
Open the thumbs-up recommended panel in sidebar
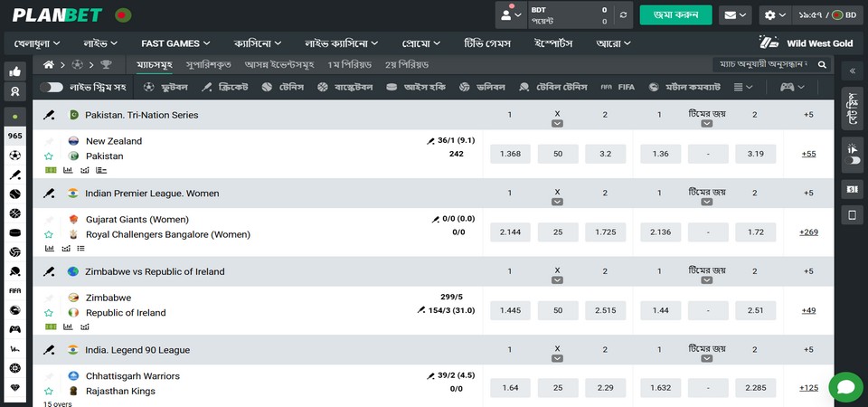[14, 71]
